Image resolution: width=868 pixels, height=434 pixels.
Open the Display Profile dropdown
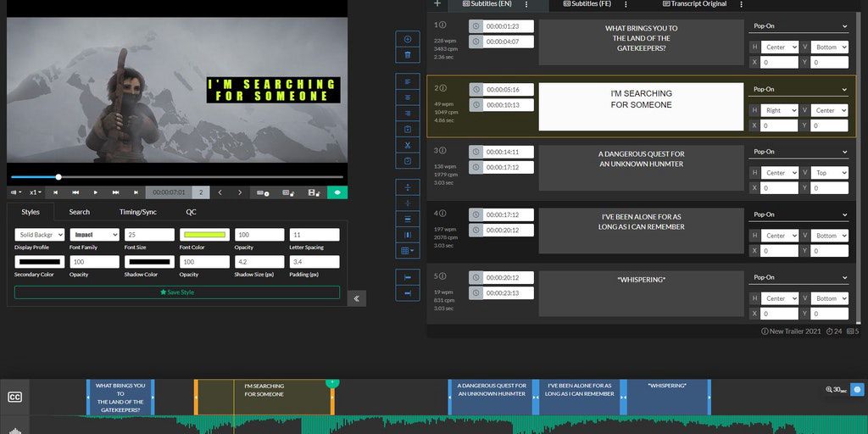coord(39,235)
